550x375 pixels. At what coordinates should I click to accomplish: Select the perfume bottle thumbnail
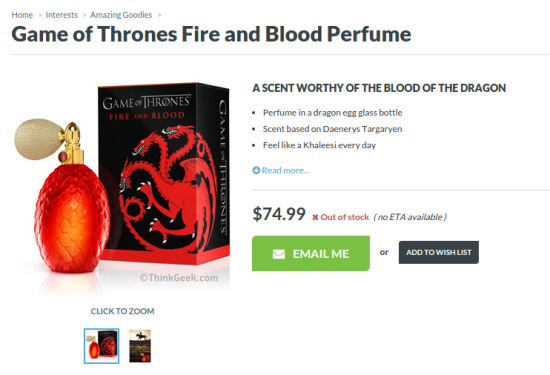101,346
